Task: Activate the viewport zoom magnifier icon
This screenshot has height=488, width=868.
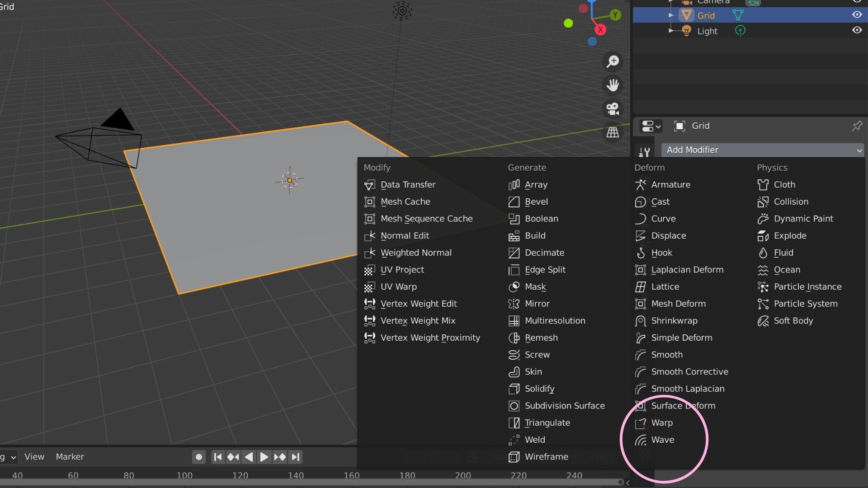Action: [x=613, y=62]
